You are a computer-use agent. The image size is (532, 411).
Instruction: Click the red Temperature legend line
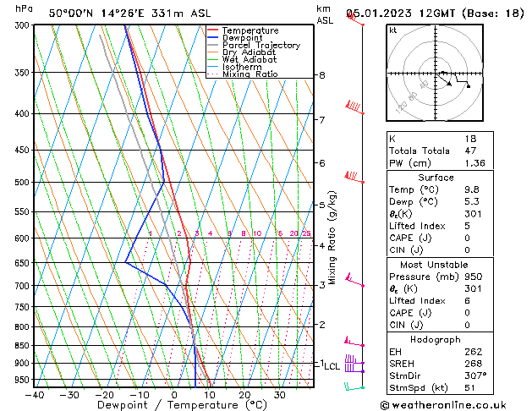(213, 30)
